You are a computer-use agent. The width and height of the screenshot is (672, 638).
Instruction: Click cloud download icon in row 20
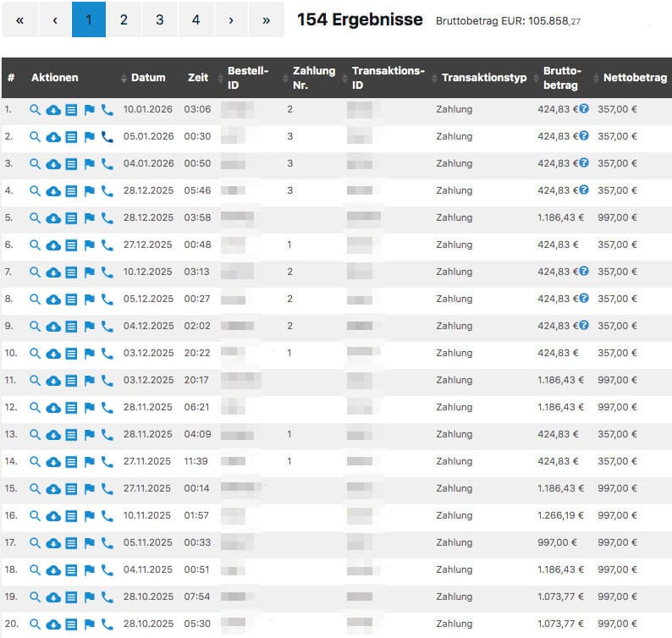tap(52, 624)
